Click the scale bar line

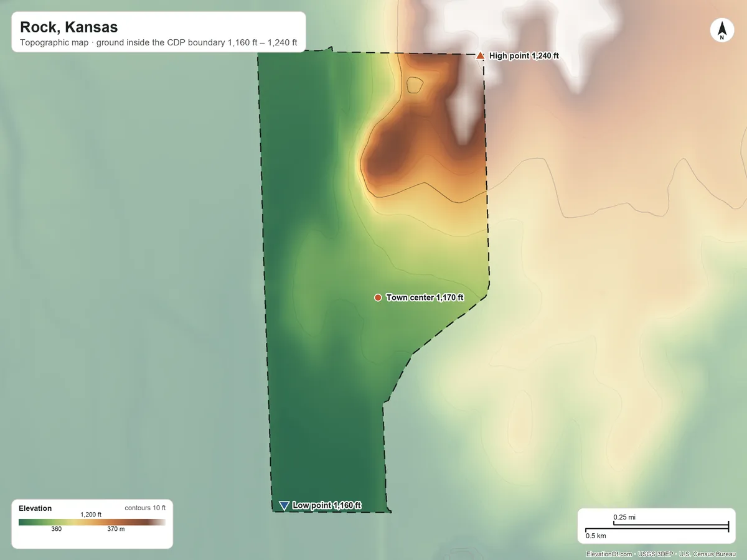point(657,527)
